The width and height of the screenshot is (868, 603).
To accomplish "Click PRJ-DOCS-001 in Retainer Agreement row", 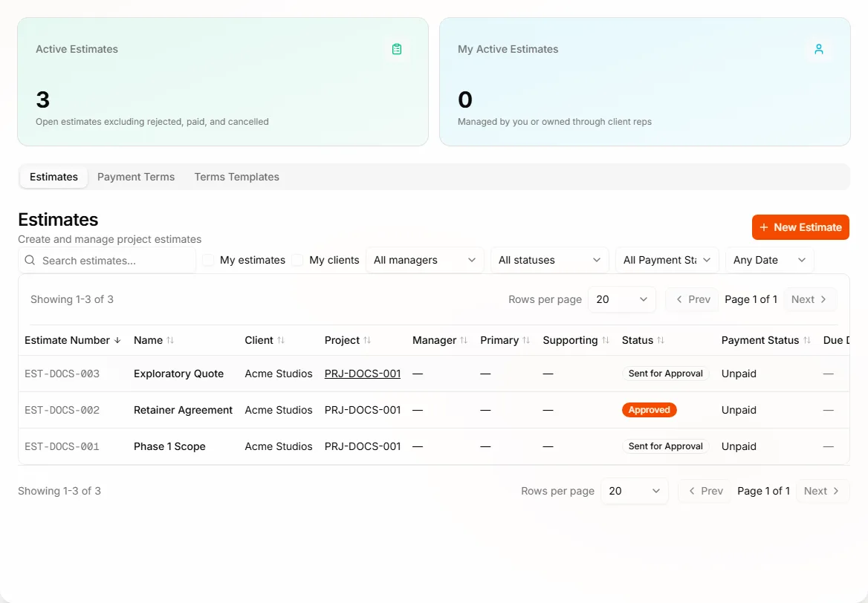I will pos(363,410).
